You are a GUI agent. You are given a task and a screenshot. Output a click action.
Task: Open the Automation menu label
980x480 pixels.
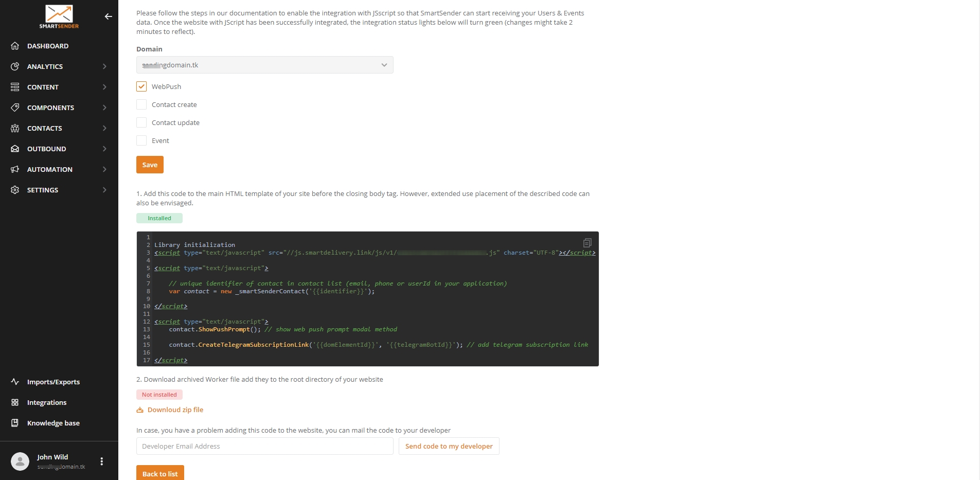click(x=49, y=169)
